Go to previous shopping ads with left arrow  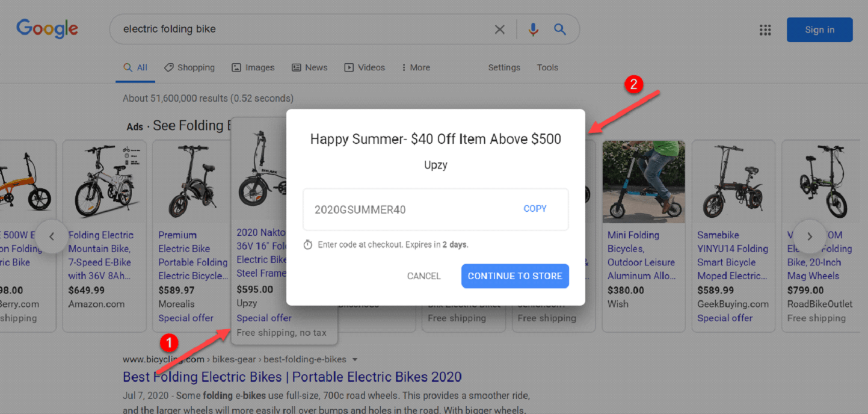(51, 236)
